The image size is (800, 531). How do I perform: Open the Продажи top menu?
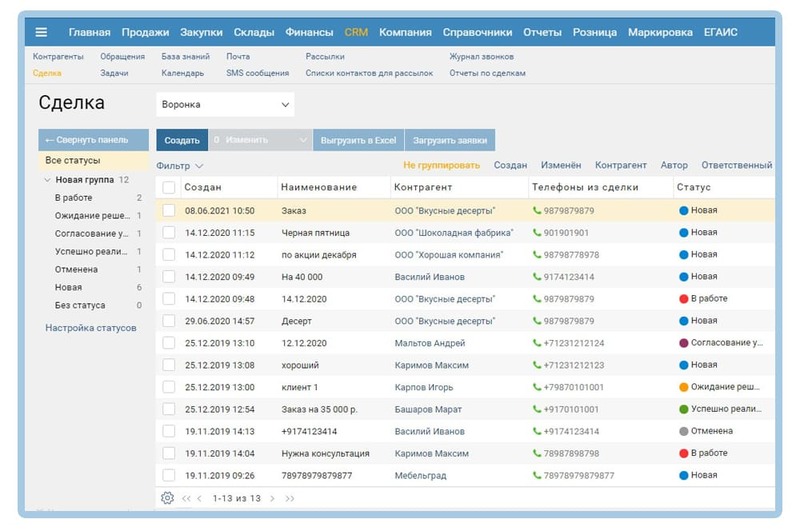coord(145,32)
